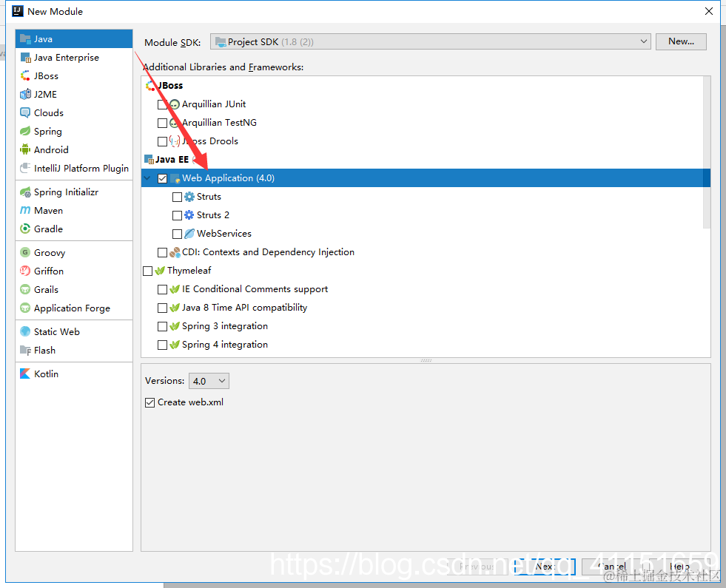Click the J2ME module icon
The height and width of the screenshot is (588, 726).
25,95
